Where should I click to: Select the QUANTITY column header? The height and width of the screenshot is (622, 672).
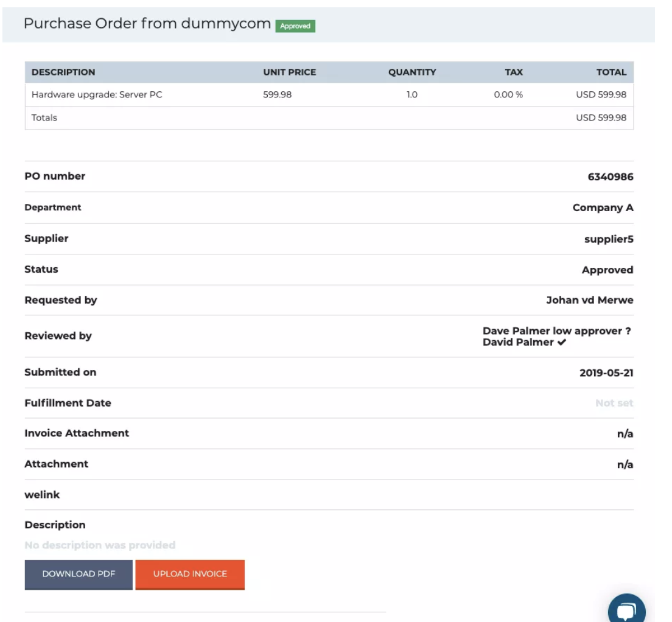coord(412,72)
